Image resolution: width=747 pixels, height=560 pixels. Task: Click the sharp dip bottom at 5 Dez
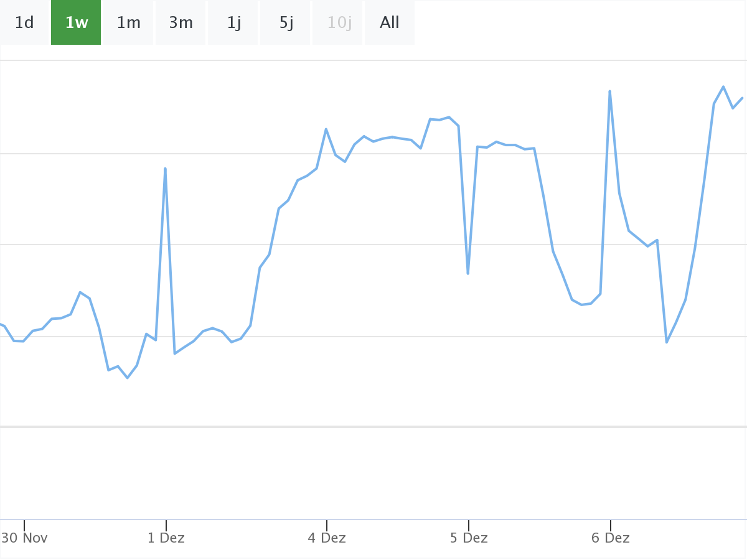[467, 273]
